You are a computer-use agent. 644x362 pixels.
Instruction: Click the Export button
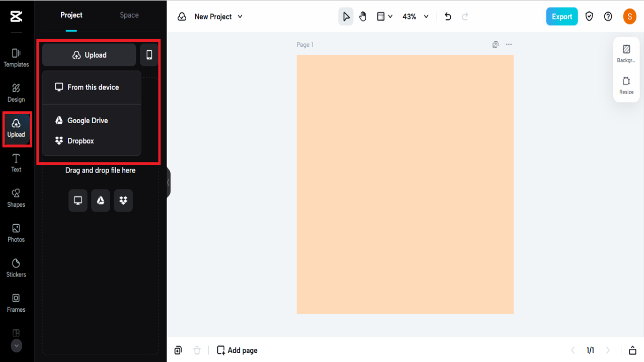(561, 16)
